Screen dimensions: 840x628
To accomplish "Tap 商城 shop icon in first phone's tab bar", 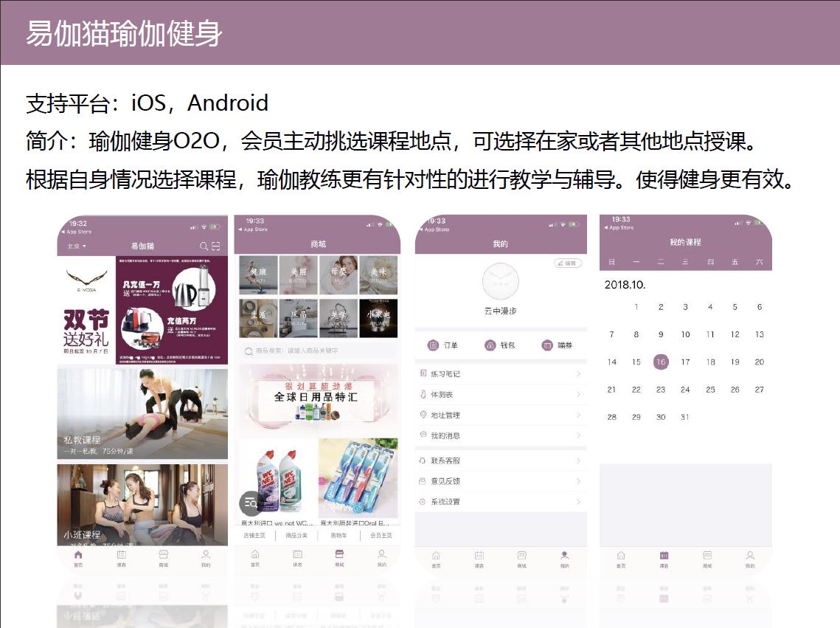I will (164, 555).
